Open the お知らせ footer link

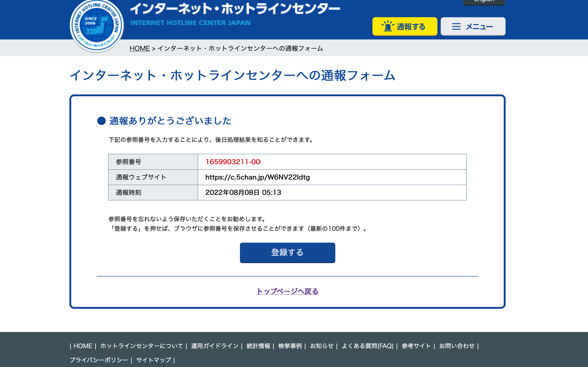tap(322, 346)
